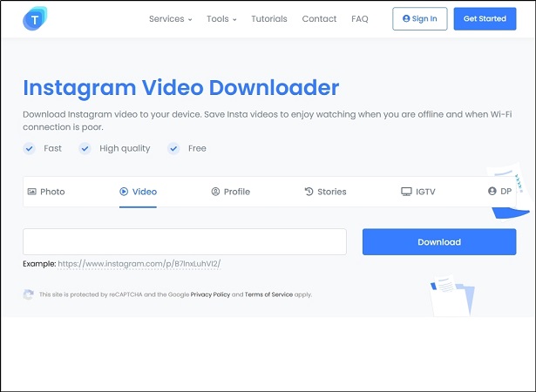Click the Instagram URL input field
This screenshot has height=392, width=536.
click(185, 241)
